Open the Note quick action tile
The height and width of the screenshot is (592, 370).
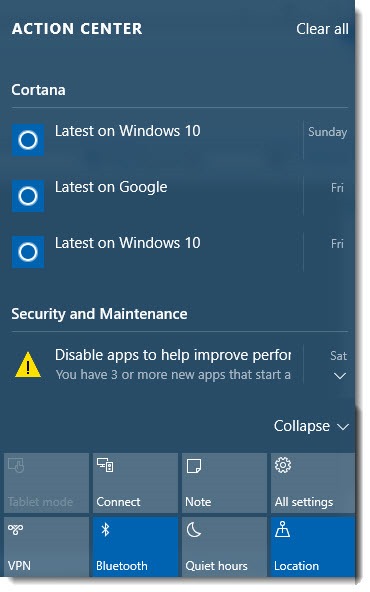(224, 483)
